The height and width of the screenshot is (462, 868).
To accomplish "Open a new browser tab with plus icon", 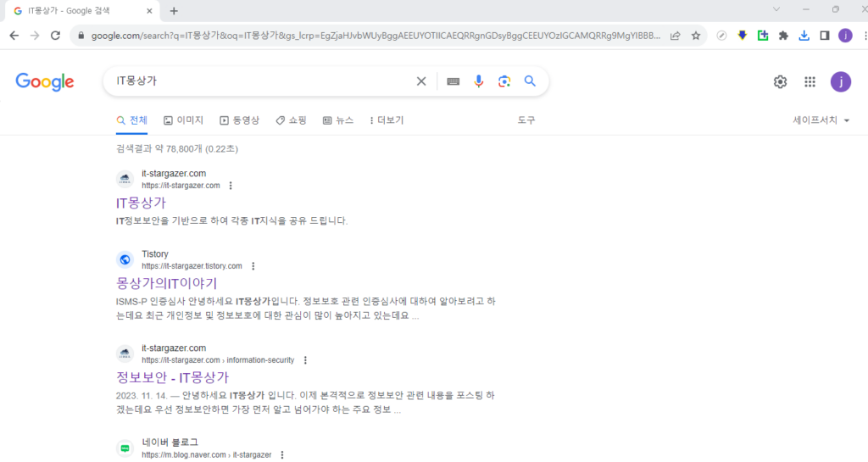I will (174, 11).
